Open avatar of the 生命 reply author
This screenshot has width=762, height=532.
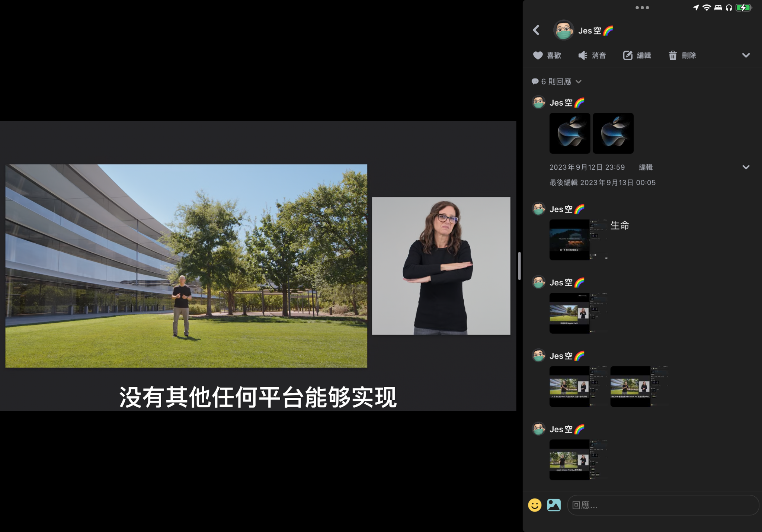(538, 209)
